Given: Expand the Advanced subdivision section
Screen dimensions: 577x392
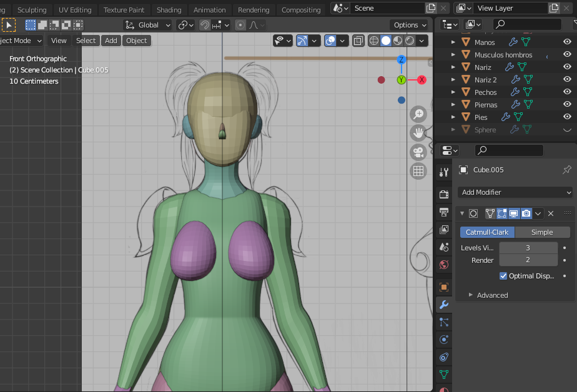Looking at the screenshot, I should click(492, 295).
